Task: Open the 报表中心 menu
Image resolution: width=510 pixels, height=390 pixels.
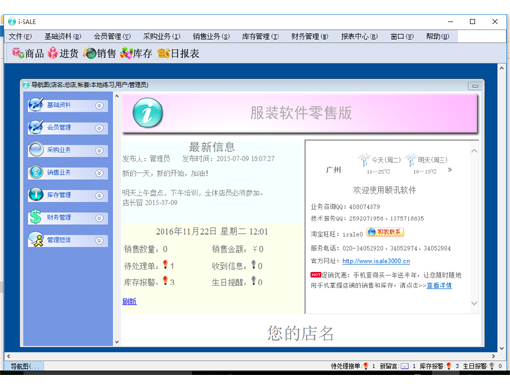Action: [x=359, y=36]
